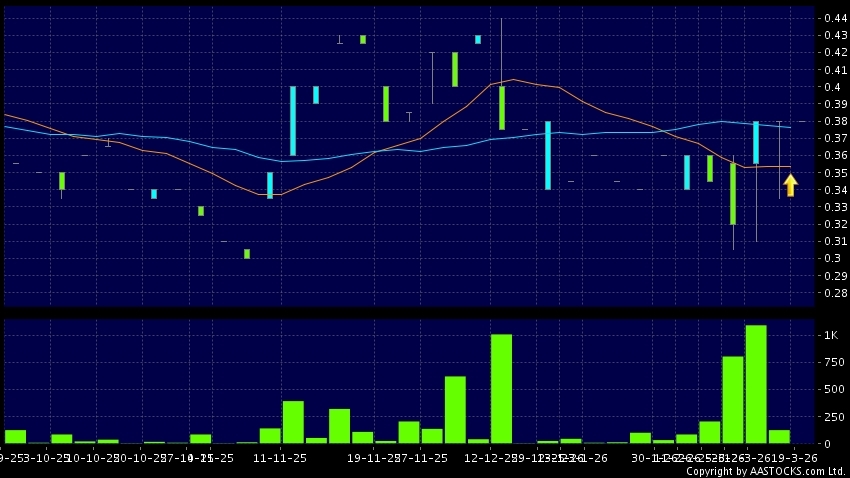Select the 19-3-26 date label
The image size is (850, 478).
(x=798, y=457)
